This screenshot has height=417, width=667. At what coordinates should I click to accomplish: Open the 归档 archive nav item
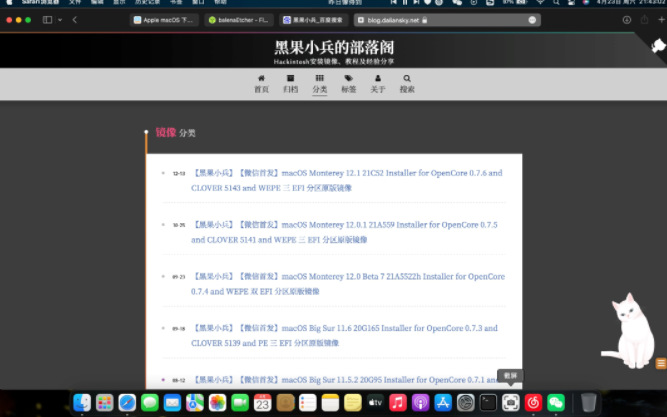291,84
